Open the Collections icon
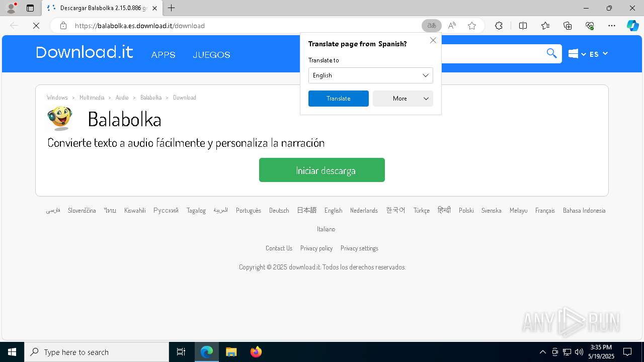644x362 pixels. [568, 26]
